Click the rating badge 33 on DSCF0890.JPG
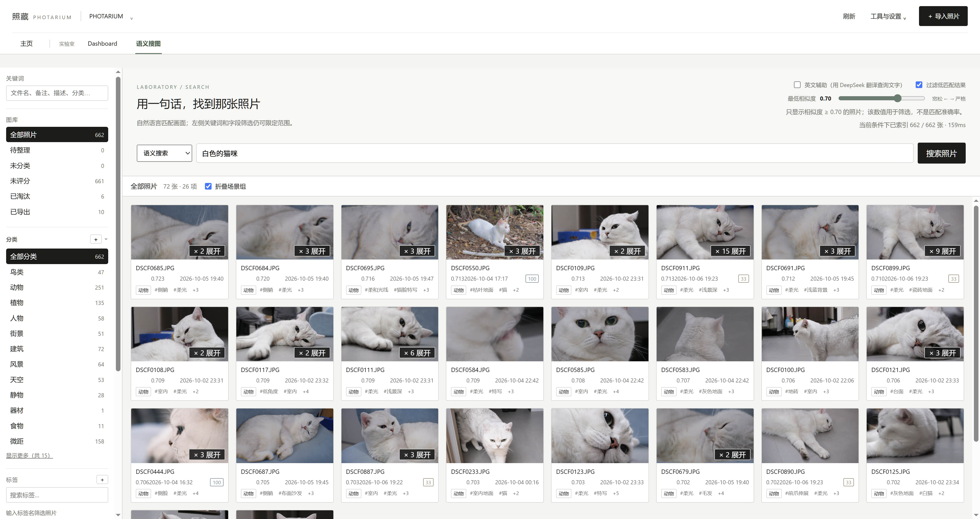Viewport: 980px width, 519px height. [848, 483]
